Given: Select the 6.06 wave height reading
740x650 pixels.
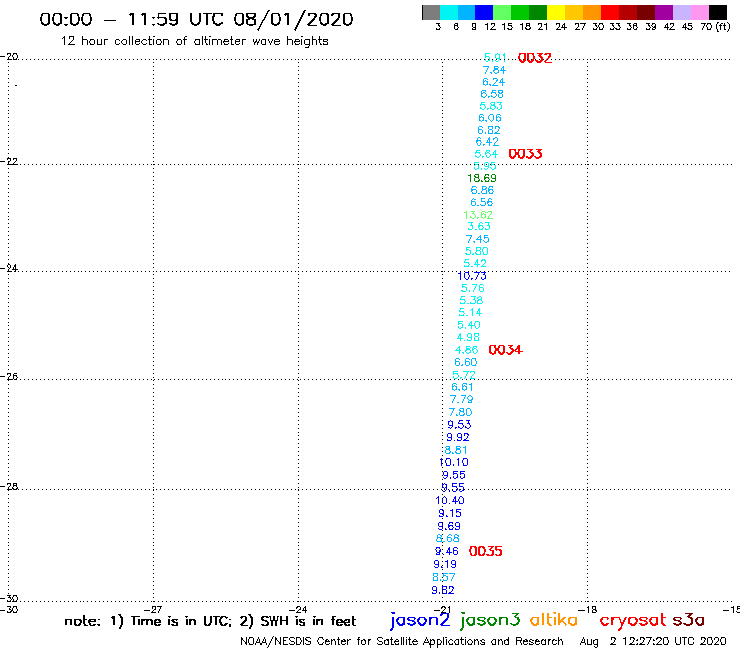Looking at the screenshot, I should (489, 118).
